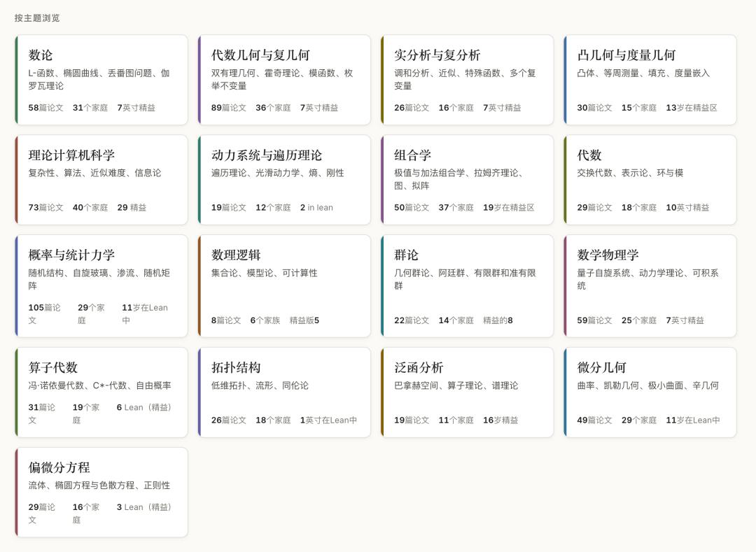
Task: Open the 微分几何 topic card
Action: click(x=650, y=392)
